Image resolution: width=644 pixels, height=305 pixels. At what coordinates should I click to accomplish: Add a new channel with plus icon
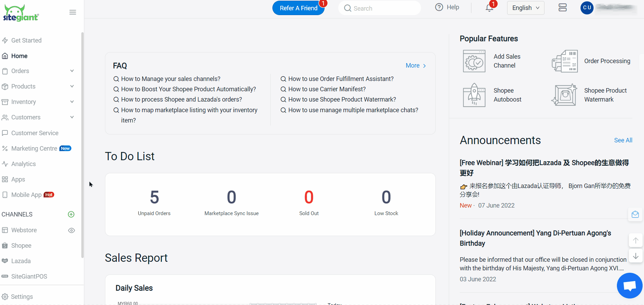coord(71,214)
